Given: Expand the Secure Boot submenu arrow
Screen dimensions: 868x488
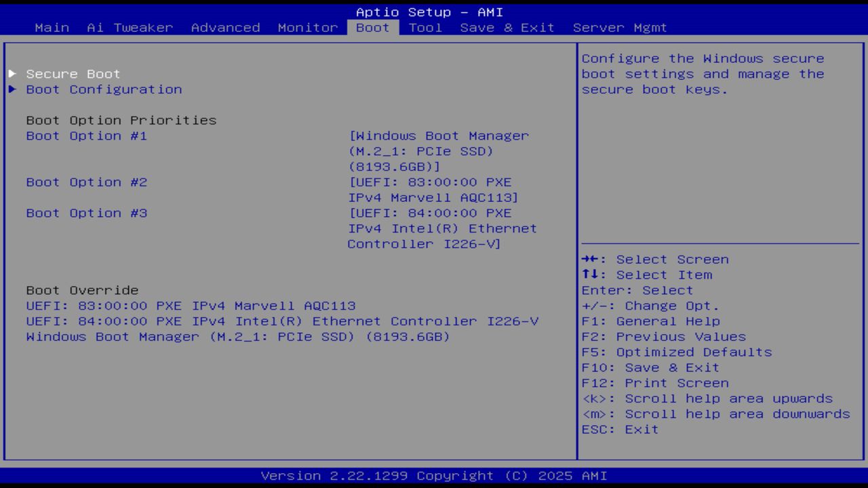Looking at the screenshot, I should [12, 73].
